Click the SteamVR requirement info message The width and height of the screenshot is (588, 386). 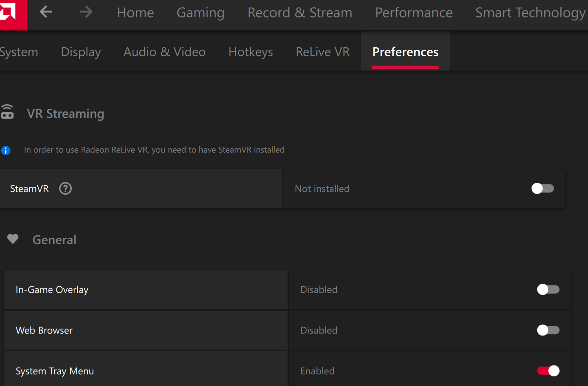[x=154, y=150]
